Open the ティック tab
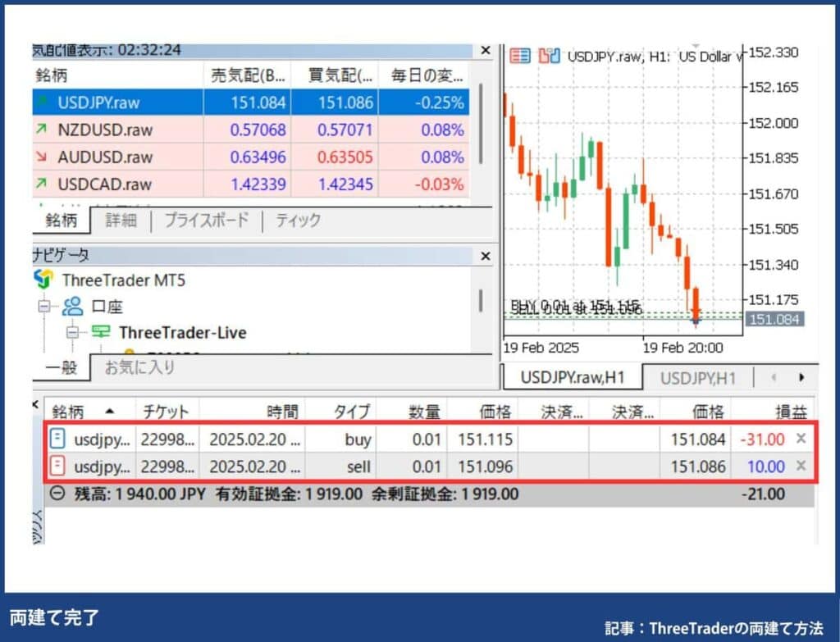 point(298,220)
